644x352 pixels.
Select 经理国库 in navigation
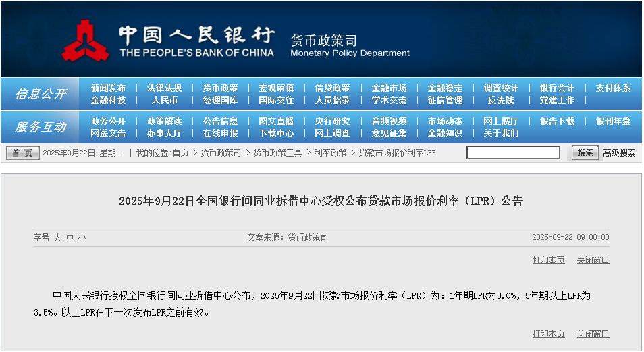pyautogui.click(x=220, y=101)
